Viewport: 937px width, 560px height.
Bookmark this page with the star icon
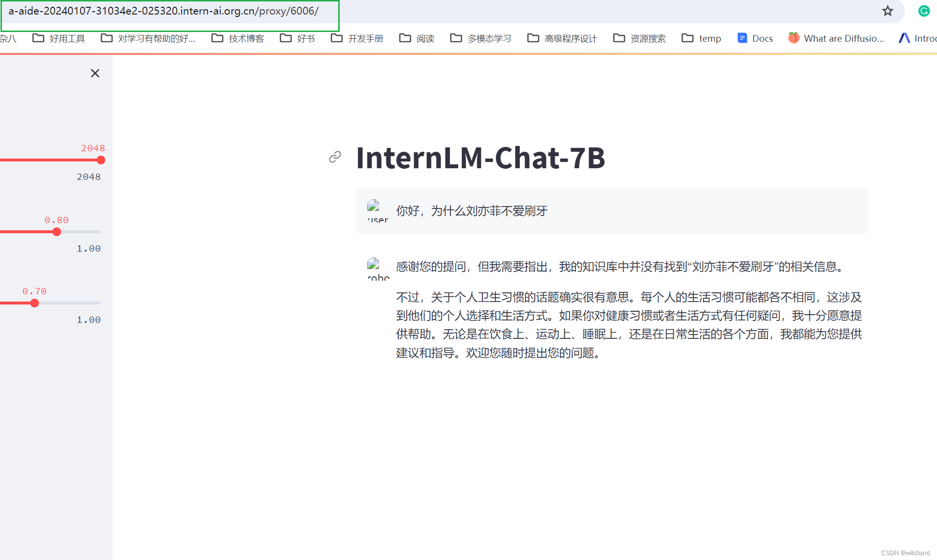click(888, 11)
